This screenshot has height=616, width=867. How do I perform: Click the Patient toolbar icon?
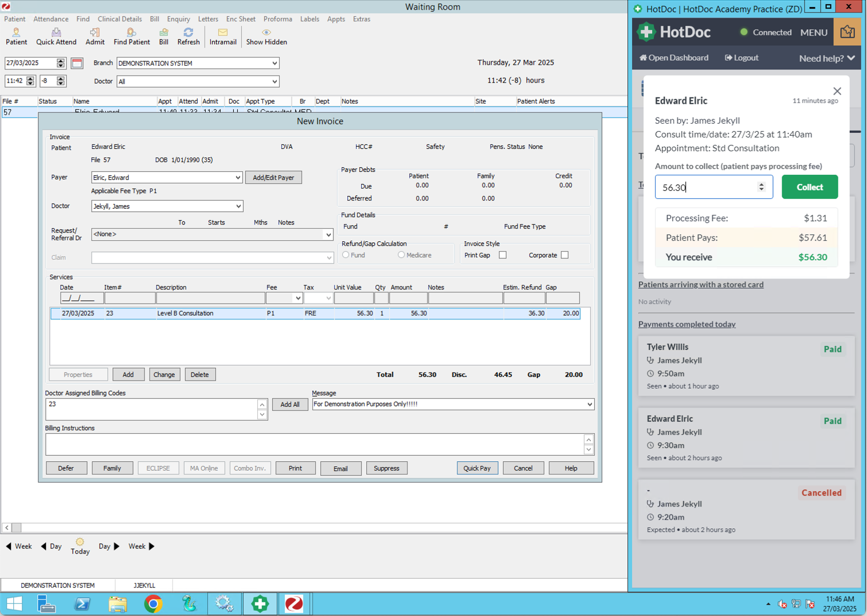(x=16, y=37)
